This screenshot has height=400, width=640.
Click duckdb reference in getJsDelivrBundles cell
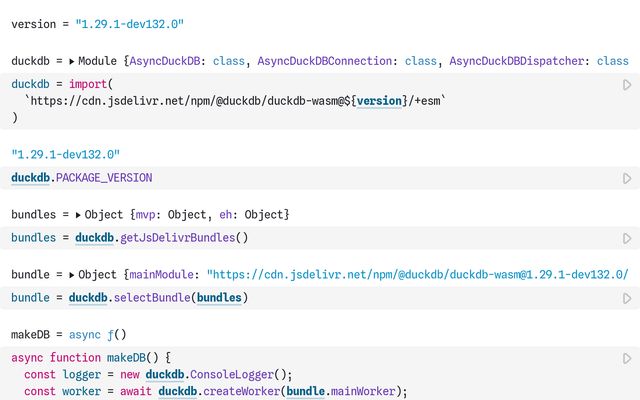pos(94,238)
